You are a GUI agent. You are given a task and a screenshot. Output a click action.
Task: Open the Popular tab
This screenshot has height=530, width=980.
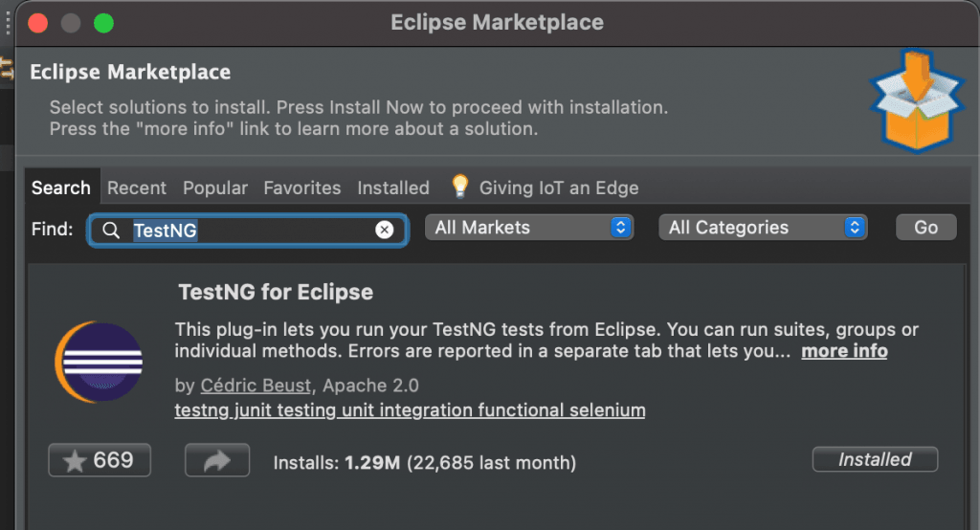pos(215,188)
